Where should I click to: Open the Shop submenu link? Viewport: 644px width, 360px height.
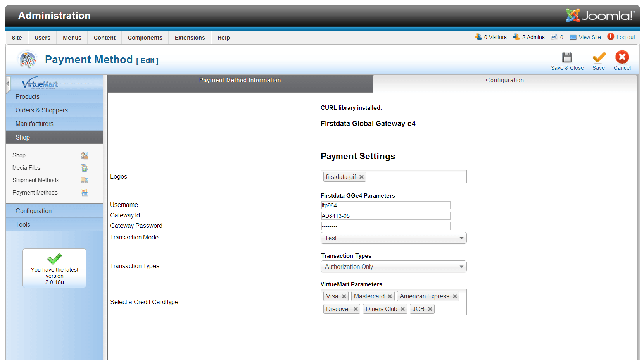19,155
